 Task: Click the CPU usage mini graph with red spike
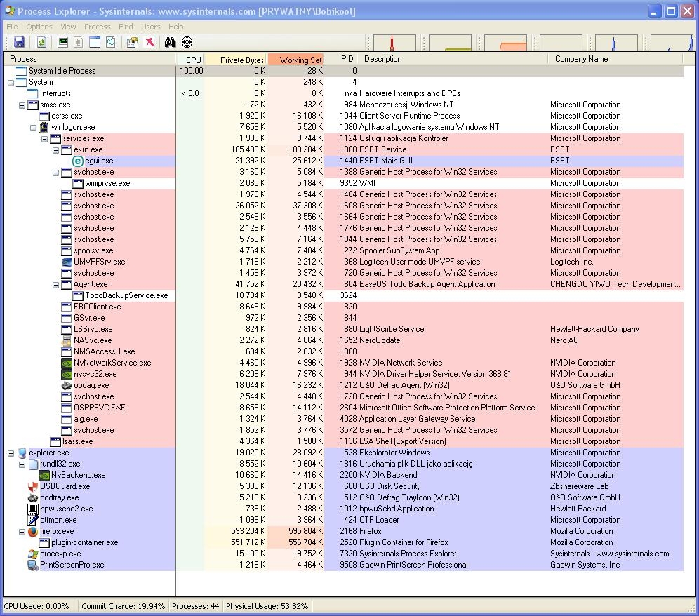click(394, 43)
